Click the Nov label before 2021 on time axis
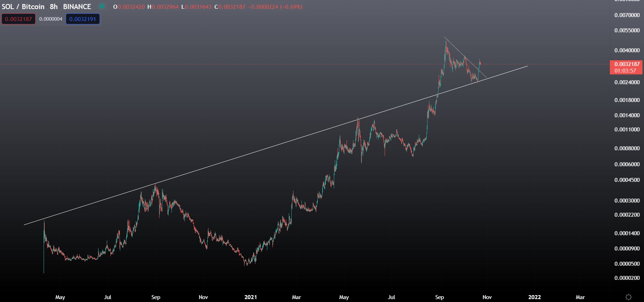 [x=203, y=297]
